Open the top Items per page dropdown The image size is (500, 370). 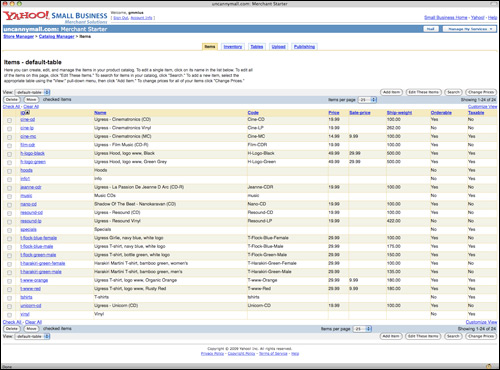click(367, 100)
